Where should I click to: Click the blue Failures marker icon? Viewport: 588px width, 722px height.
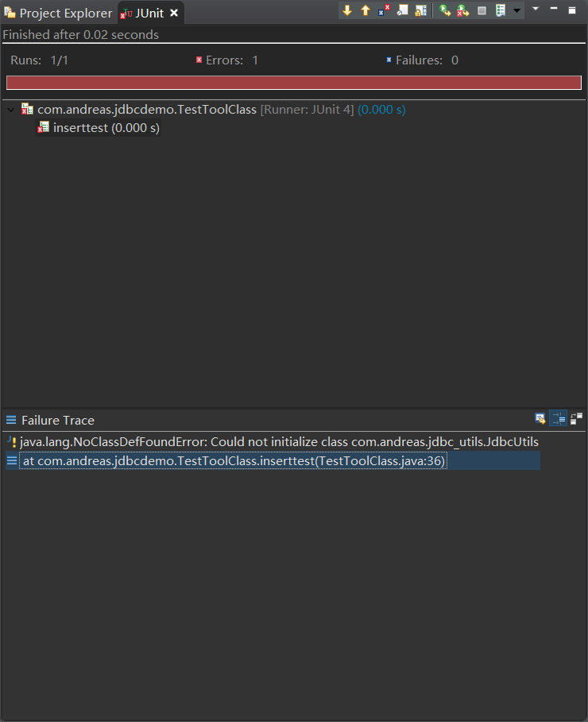(x=389, y=60)
